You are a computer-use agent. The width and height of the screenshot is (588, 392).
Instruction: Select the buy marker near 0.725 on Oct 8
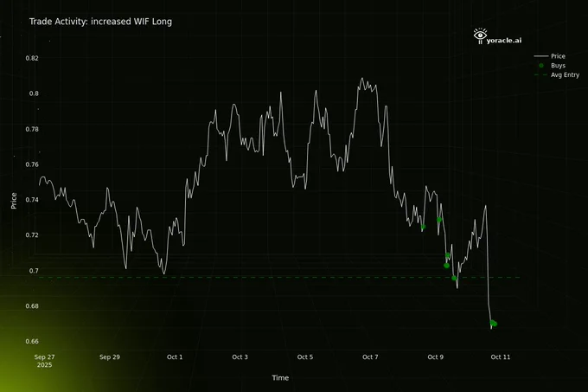click(x=423, y=227)
